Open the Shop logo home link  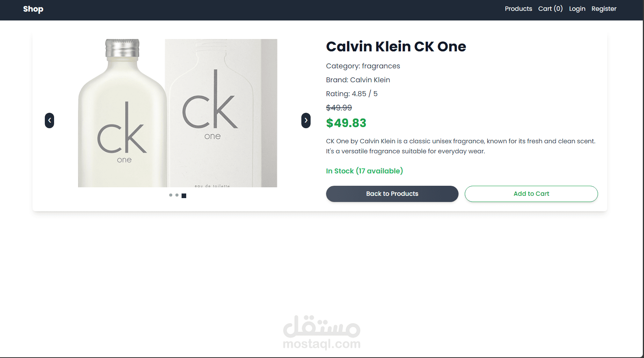tap(33, 9)
